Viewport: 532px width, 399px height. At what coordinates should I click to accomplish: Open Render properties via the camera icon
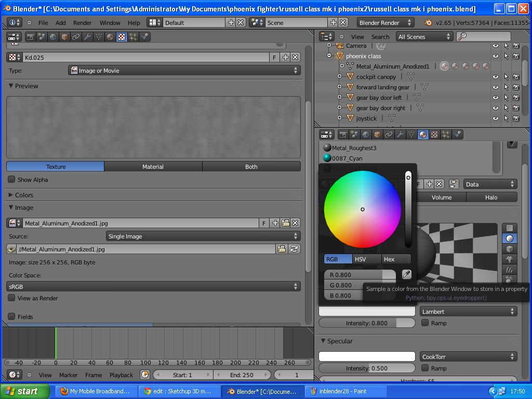[343, 134]
